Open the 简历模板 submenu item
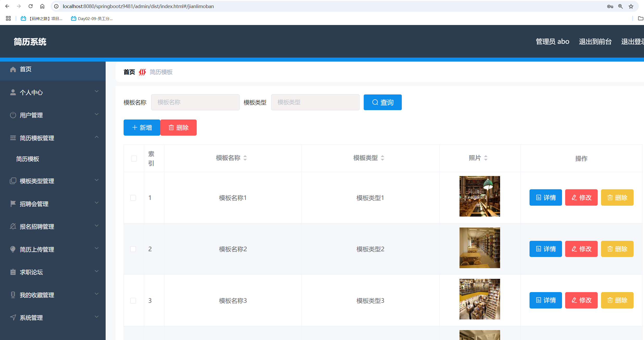Screen dimensions: 644x340 (28, 159)
